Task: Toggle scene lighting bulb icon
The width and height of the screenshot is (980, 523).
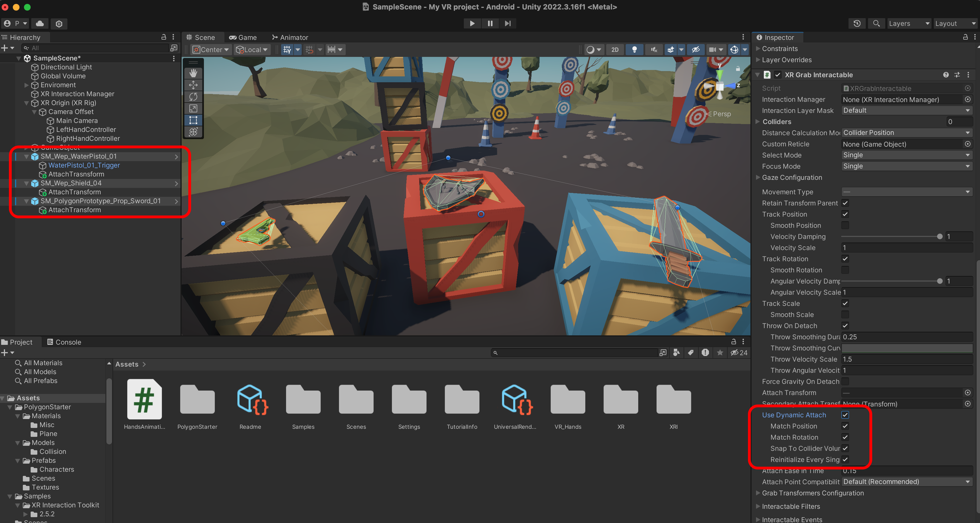Action: [634, 49]
